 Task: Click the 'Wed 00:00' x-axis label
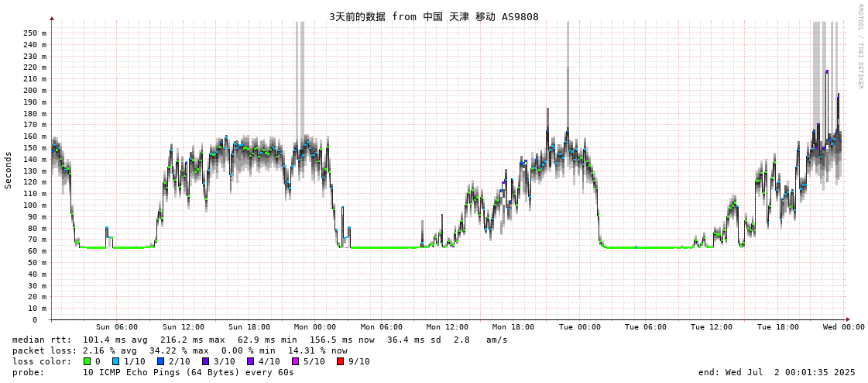click(844, 327)
